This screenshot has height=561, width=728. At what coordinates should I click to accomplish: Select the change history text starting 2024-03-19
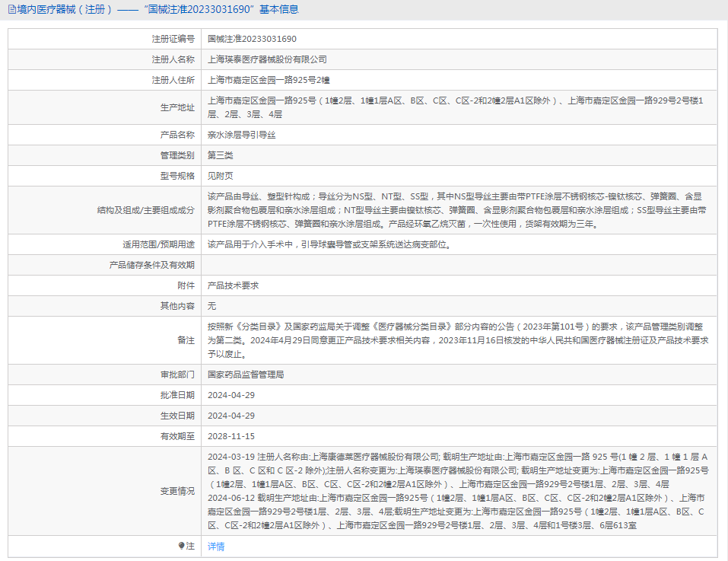point(458,491)
